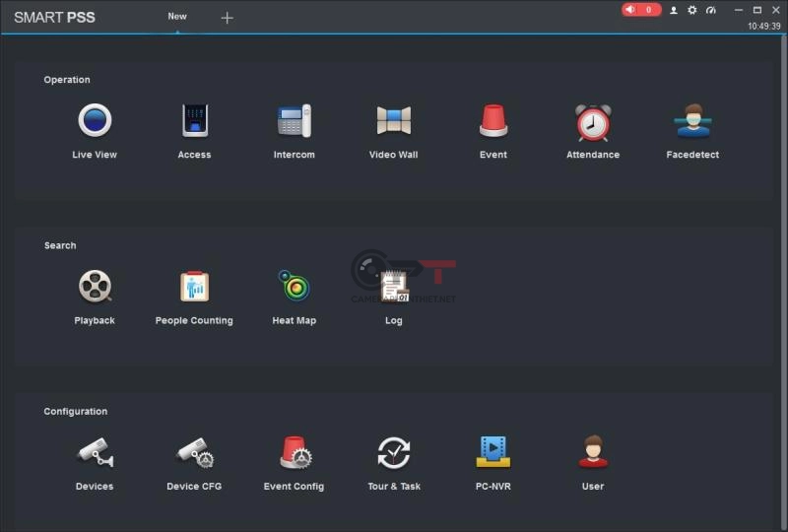Open the Attendance alarm clock icon
Screen dimensions: 788x532
593,122
